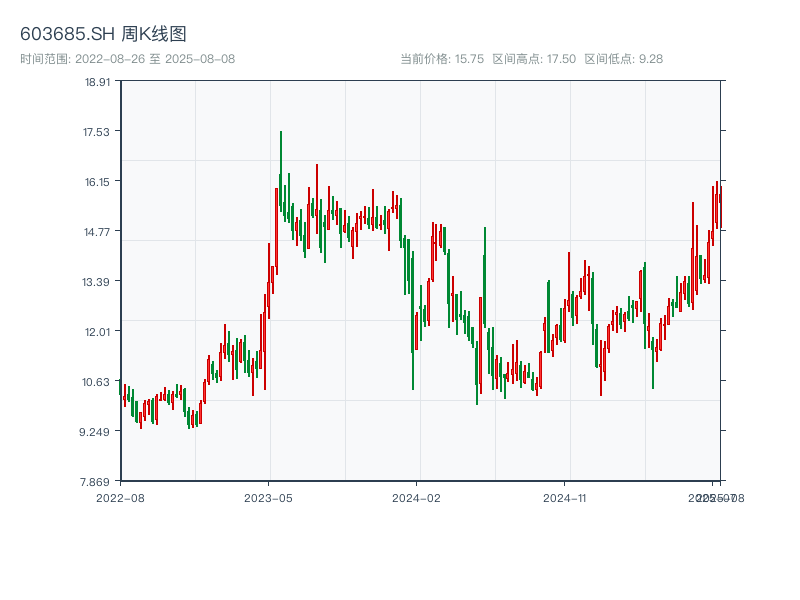Click the 区间低点: 9.28 label
The width and height of the screenshot is (800, 600).
(623, 59)
